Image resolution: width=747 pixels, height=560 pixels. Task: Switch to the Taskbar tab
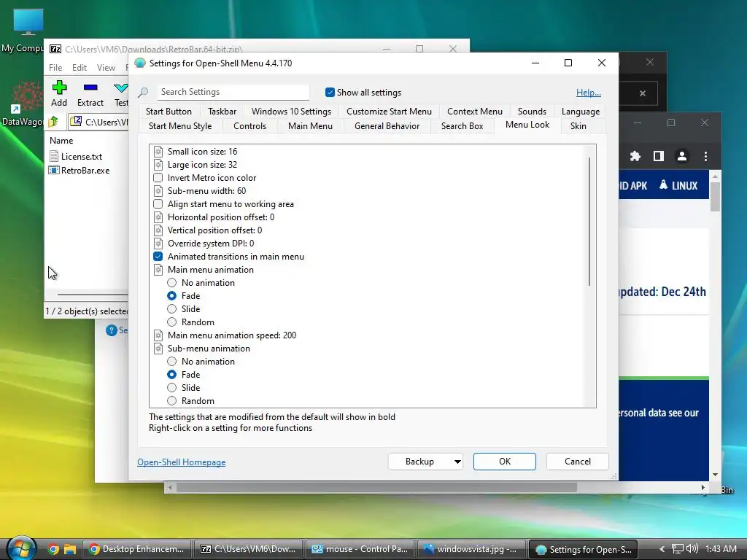(222, 112)
